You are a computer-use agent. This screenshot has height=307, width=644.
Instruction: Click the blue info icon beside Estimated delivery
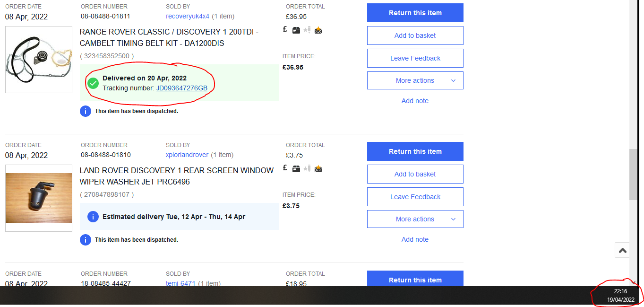[x=94, y=217]
